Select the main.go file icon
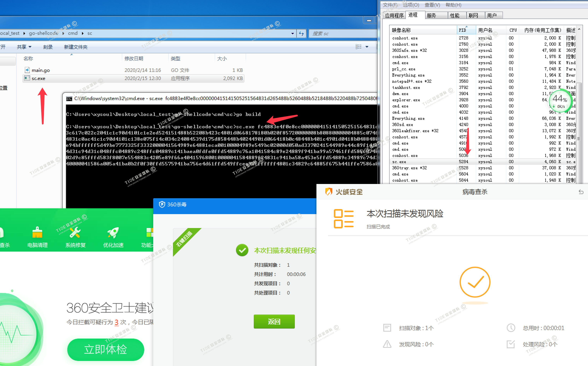The width and height of the screenshot is (588, 366). pos(27,70)
